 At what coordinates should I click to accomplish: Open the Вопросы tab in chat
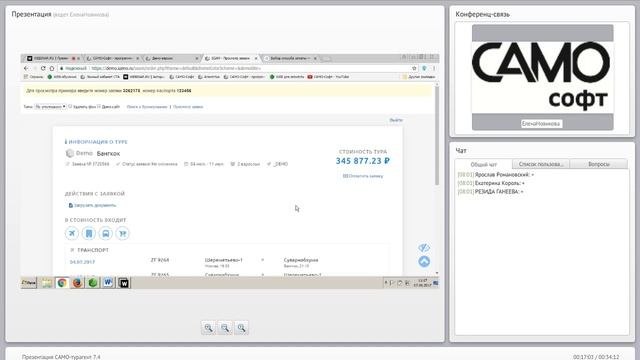pyautogui.click(x=599, y=164)
